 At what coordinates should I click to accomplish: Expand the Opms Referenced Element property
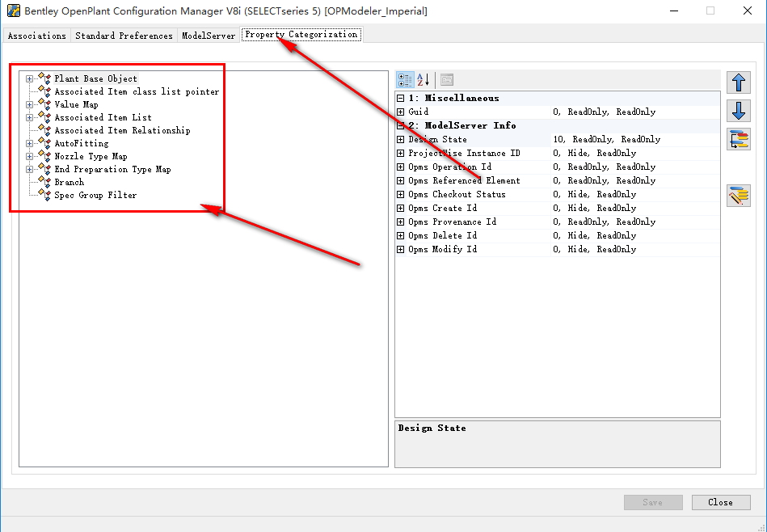(x=401, y=180)
